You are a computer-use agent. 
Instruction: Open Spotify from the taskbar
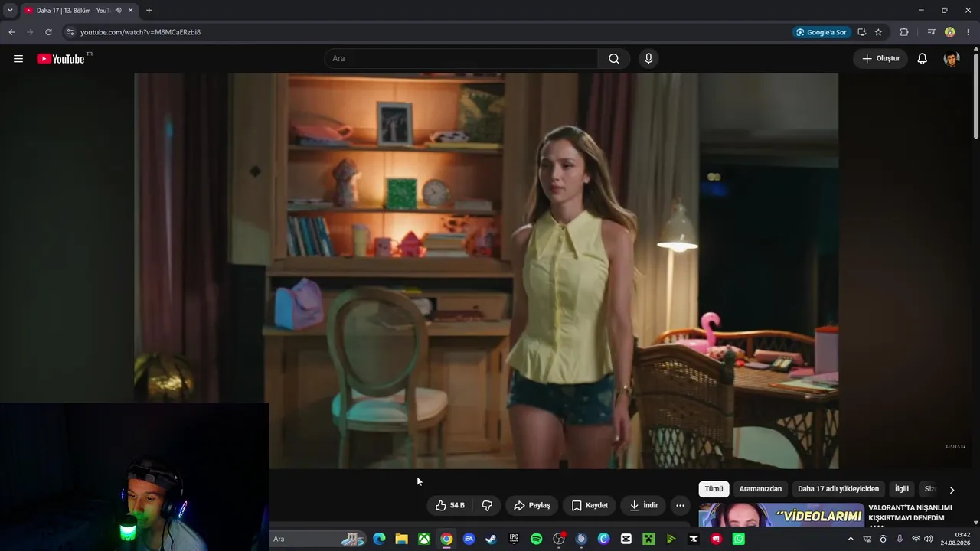[536, 539]
